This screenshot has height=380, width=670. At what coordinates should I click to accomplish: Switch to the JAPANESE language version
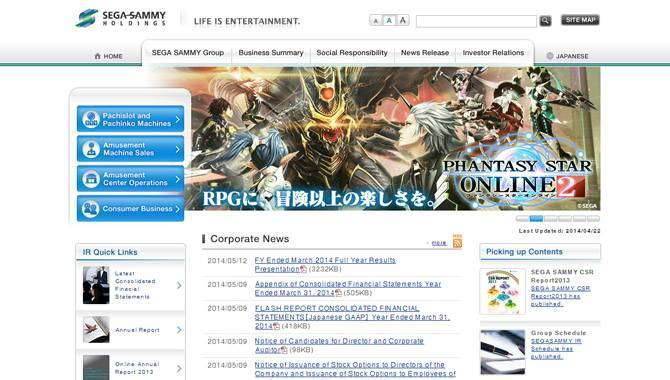(x=567, y=56)
